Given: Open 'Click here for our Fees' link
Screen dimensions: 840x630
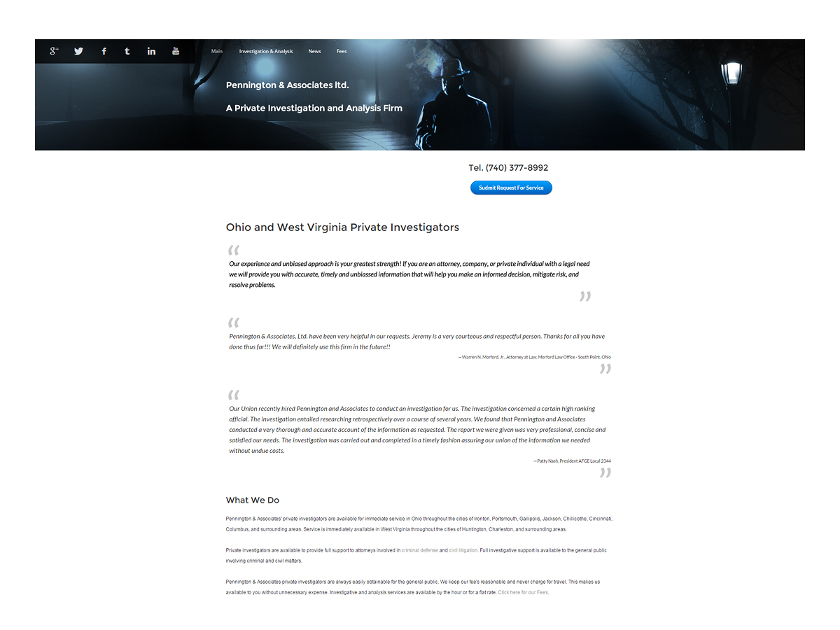Looking at the screenshot, I should (x=523, y=592).
